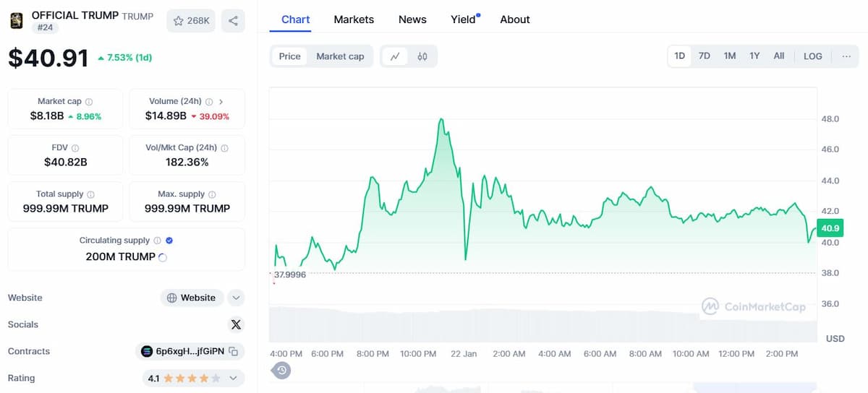Select the Market cap chart mode
The height and width of the screenshot is (393, 868).
pos(340,56)
